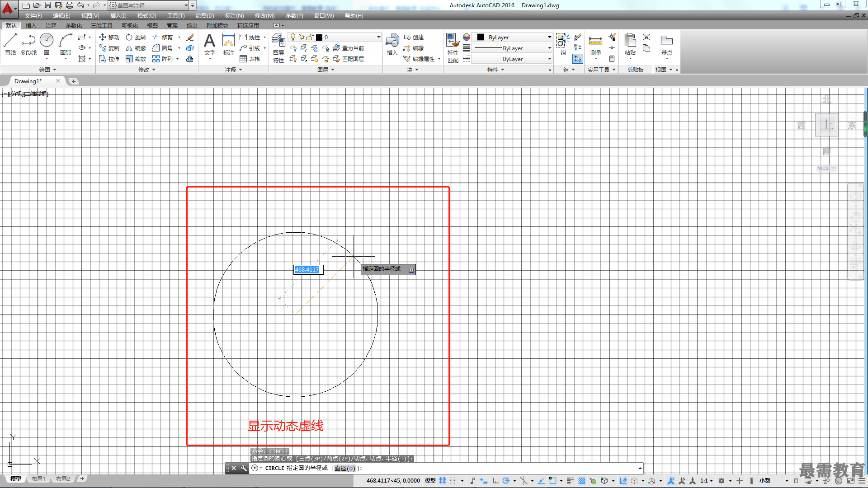Click Edit Attributes (编辑属性) button

(x=420, y=59)
